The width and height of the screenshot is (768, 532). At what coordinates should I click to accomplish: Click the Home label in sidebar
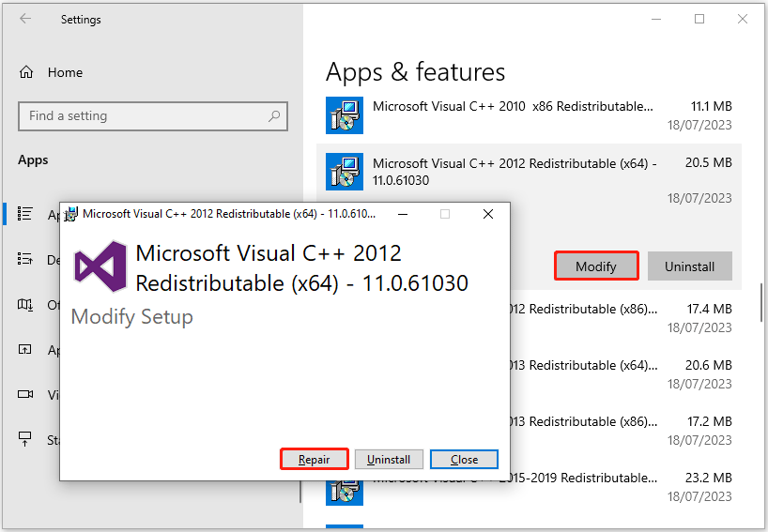pos(65,72)
